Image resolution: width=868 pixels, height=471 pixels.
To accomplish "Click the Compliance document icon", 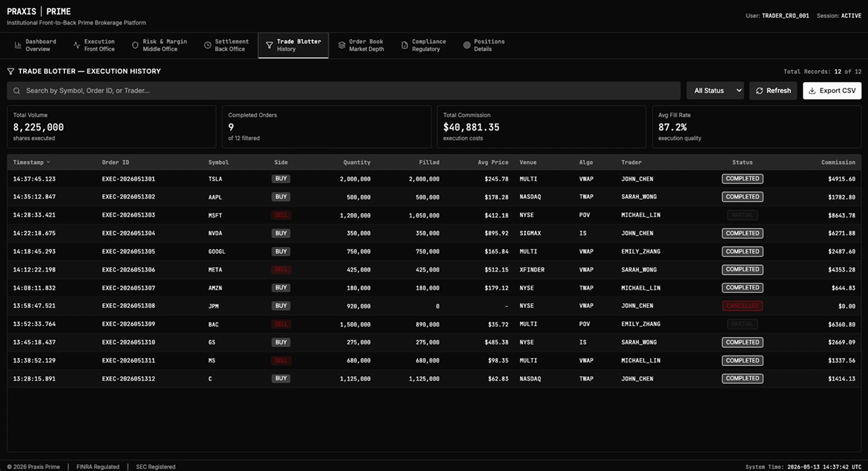I will 405,45.
